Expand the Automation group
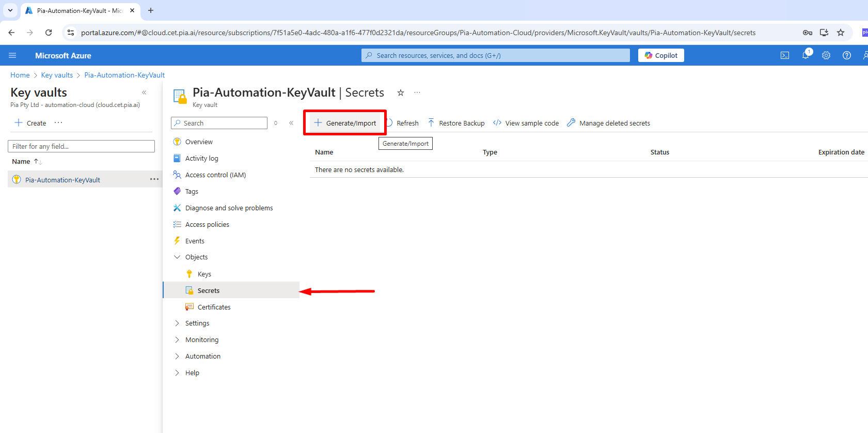The height and width of the screenshot is (433, 868). 177,356
